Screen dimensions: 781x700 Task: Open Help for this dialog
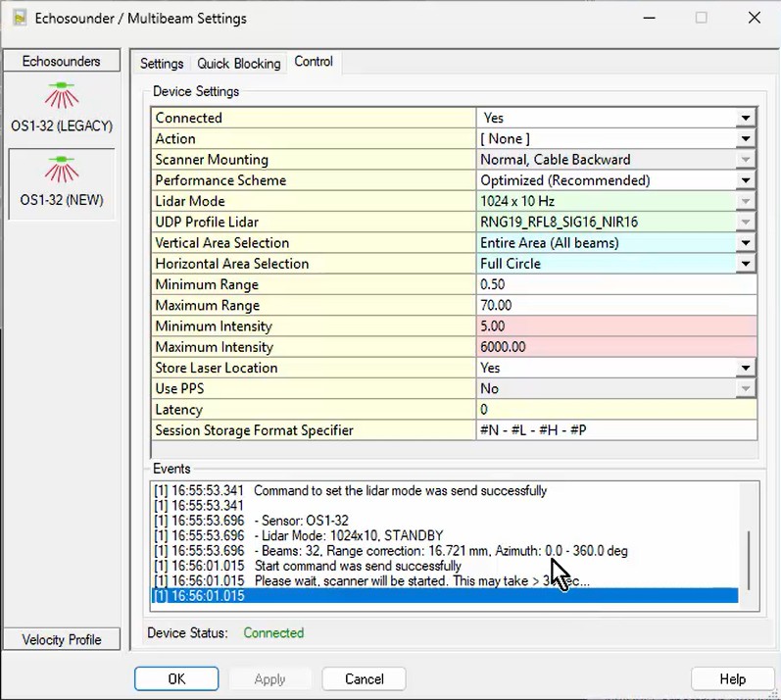pos(732,679)
